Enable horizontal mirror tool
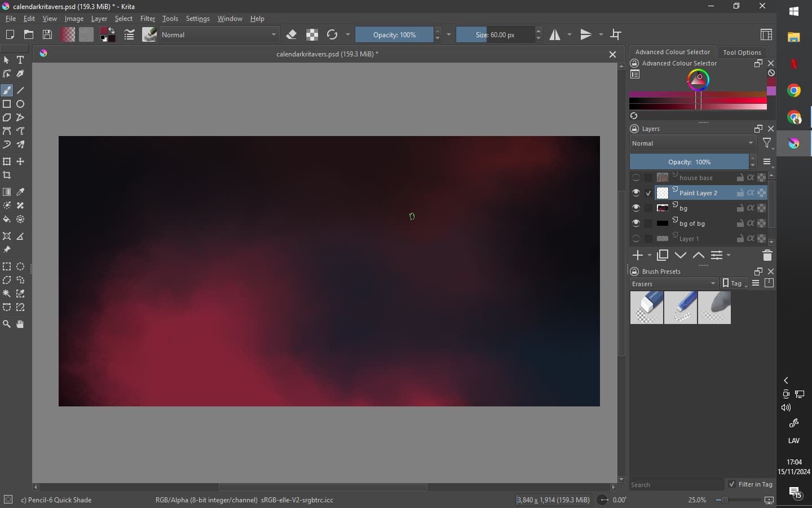 point(555,35)
